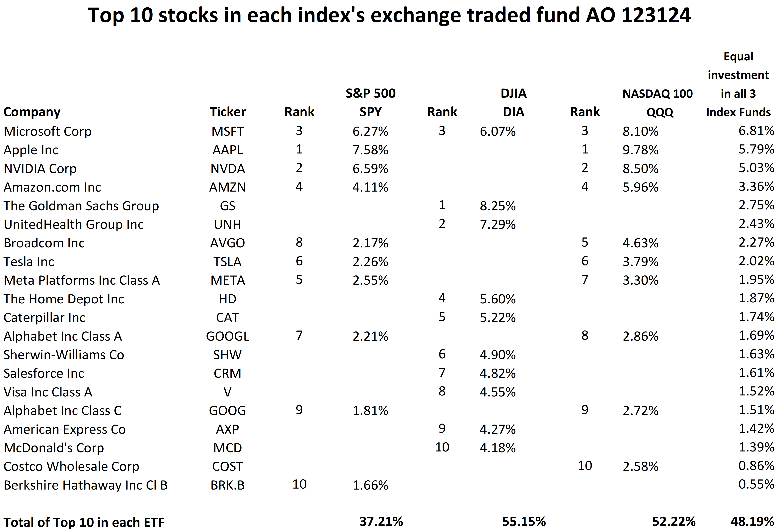
Task: Click the Berkshire Hathaway Inc Cl B cell
Action: point(86,485)
